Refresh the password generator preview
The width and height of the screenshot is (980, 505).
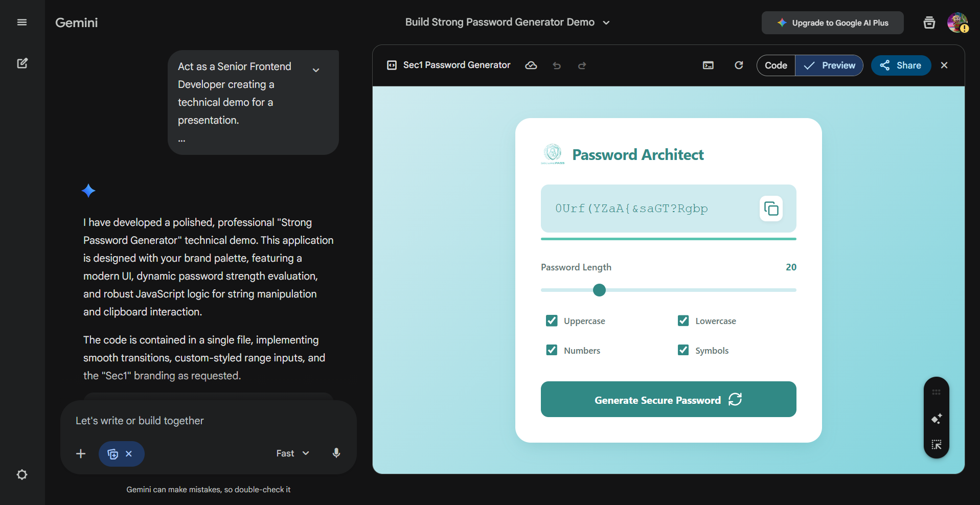point(738,65)
